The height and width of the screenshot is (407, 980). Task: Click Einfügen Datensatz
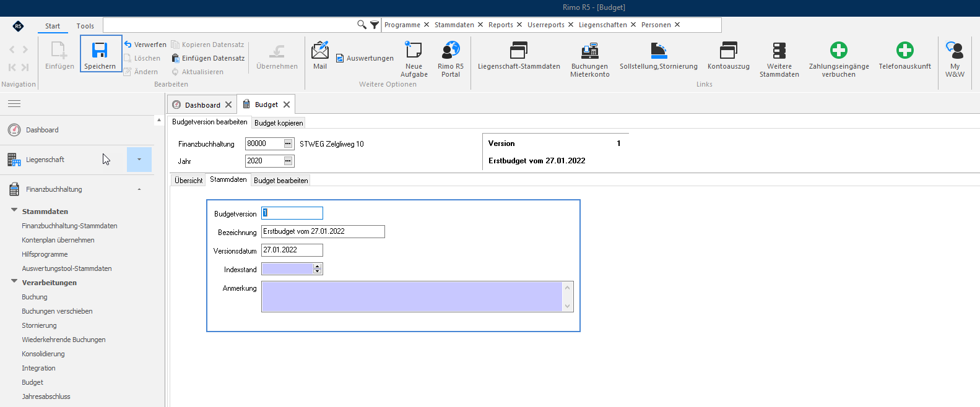tap(208, 58)
